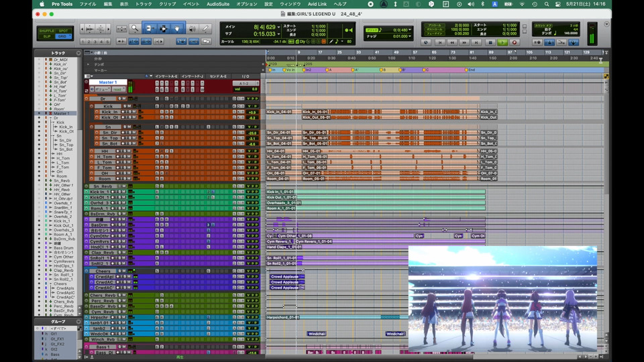644x362 pixels.
Task: Click Master 1 vol 0.0 field
Action: [246, 89]
